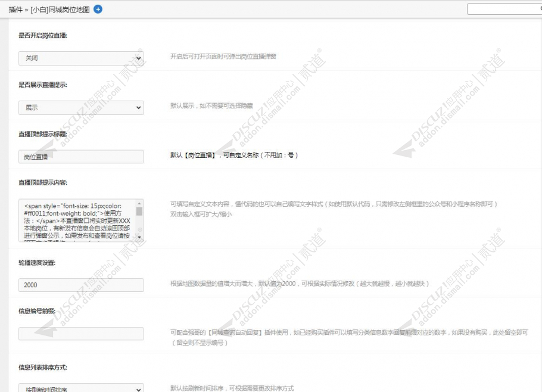Expand the 信息列表排序方式 dropdown
Viewport: 542px width, 392px height.
tap(81, 388)
